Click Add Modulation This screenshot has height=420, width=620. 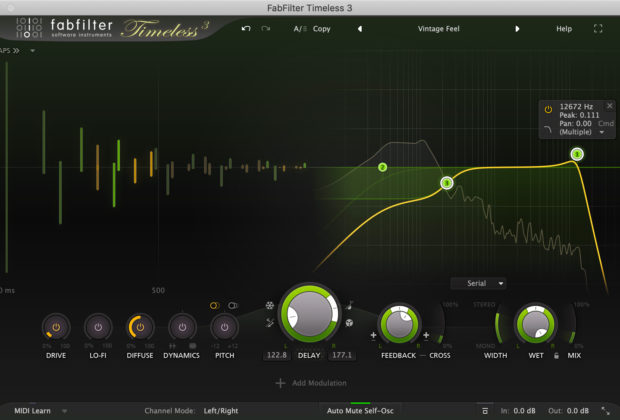311,383
